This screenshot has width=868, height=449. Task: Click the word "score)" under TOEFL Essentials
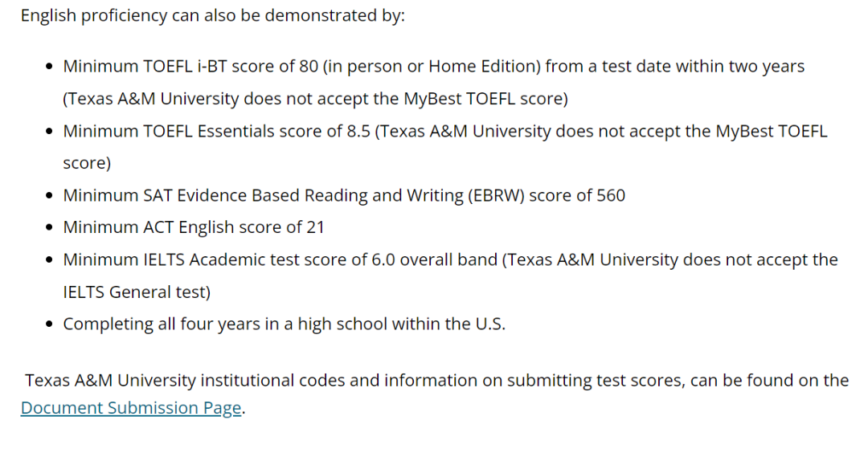(87, 163)
